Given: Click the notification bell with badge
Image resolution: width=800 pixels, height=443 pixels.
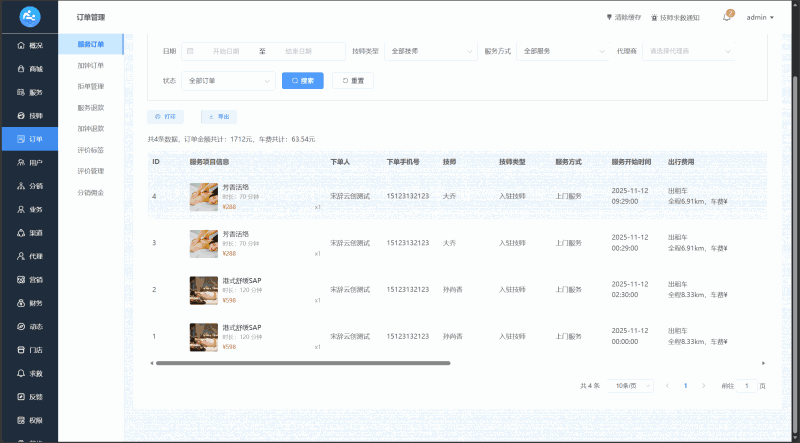Looking at the screenshot, I should pyautogui.click(x=727, y=17).
